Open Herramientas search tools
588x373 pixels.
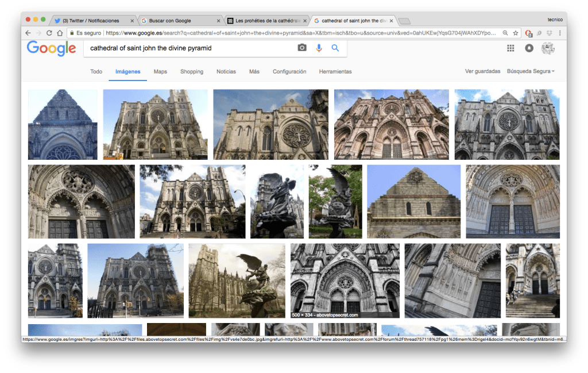pos(335,72)
